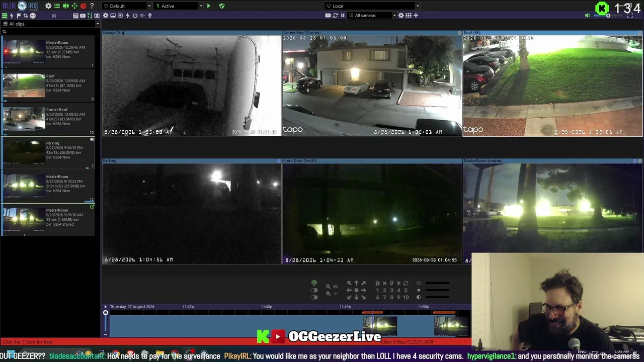Select the Corner Roof clip from 12:08:52 AM

(48, 119)
